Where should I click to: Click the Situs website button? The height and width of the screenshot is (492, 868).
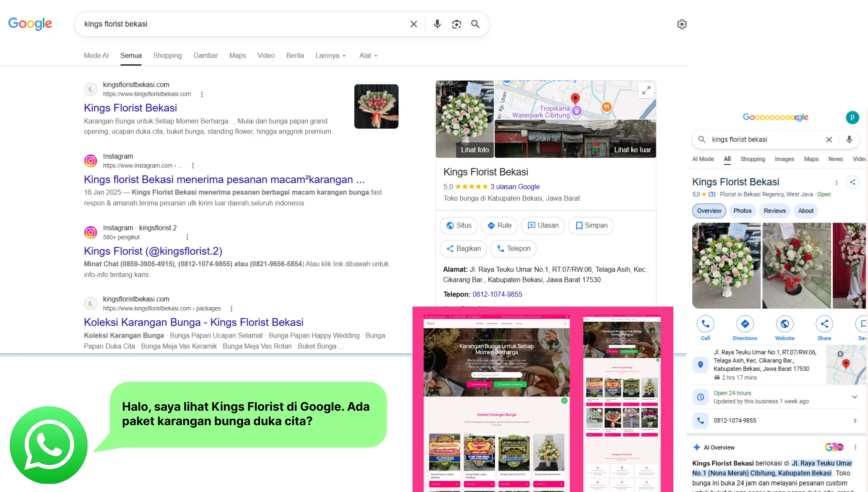coord(459,225)
